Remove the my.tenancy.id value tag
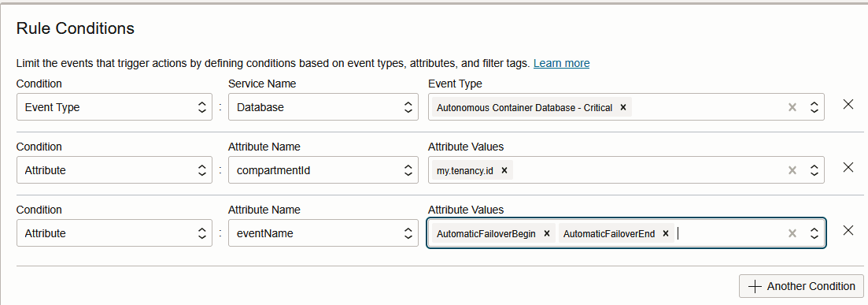Image resolution: width=868 pixels, height=305 pixels. coord(504,170)
